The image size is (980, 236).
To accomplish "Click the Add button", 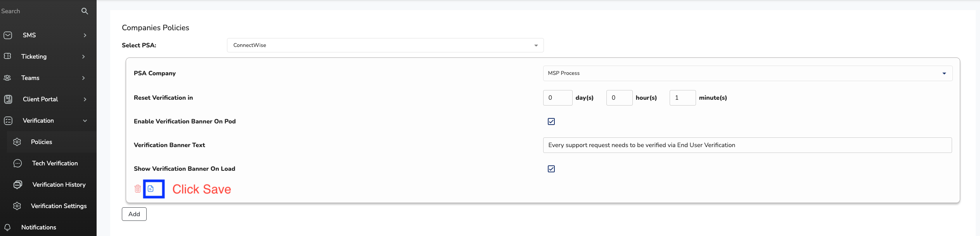I will (134, 214).
